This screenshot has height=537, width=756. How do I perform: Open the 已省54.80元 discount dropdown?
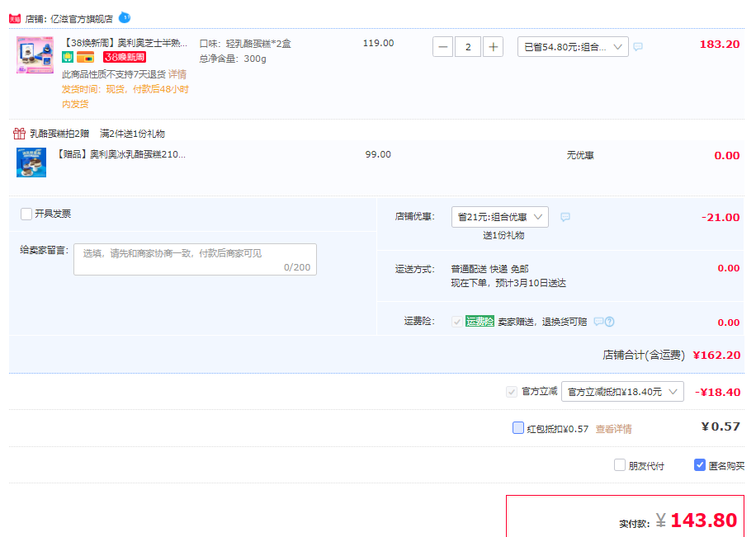coord(573,47)
